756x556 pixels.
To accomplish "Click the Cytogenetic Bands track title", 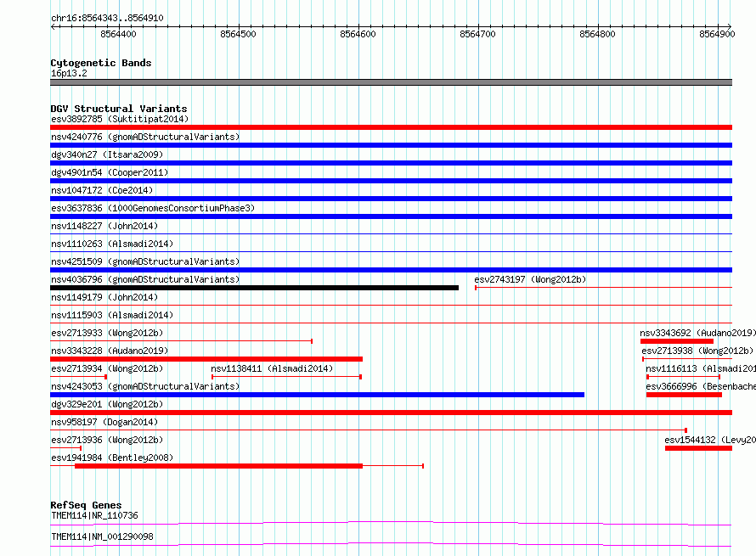I will tap(101, 63).
